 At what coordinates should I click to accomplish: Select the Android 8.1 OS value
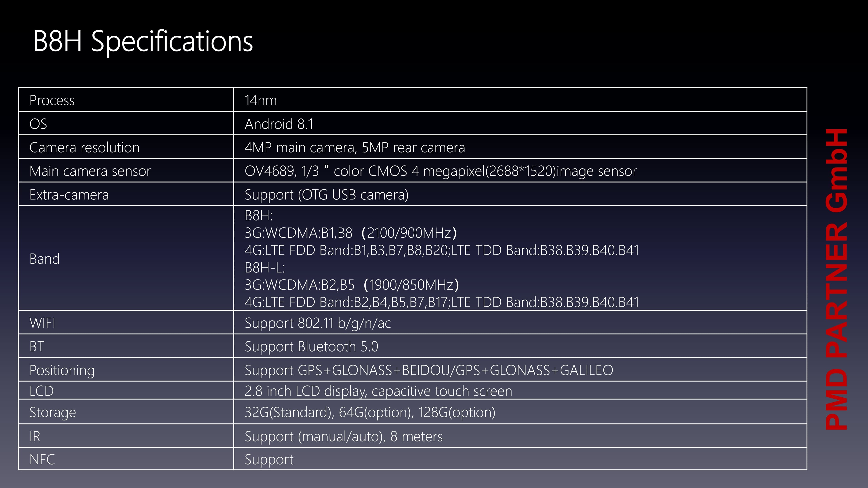pos(279,124)
